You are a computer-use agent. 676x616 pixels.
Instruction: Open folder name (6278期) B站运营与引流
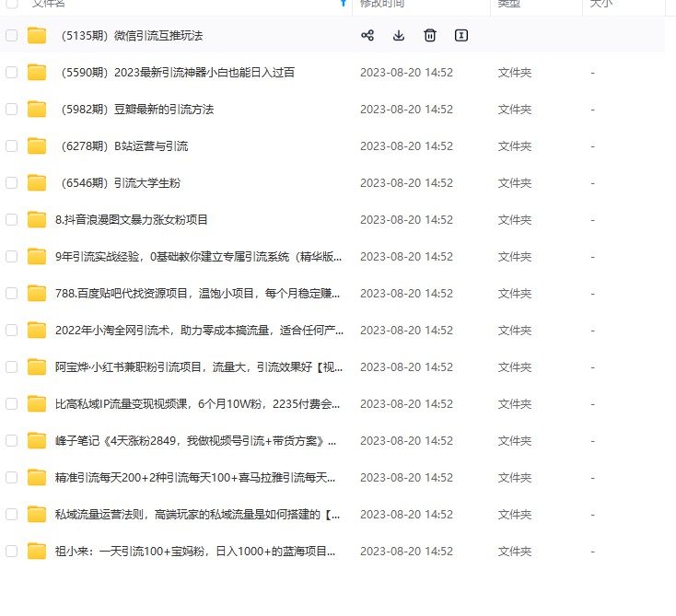124,146
